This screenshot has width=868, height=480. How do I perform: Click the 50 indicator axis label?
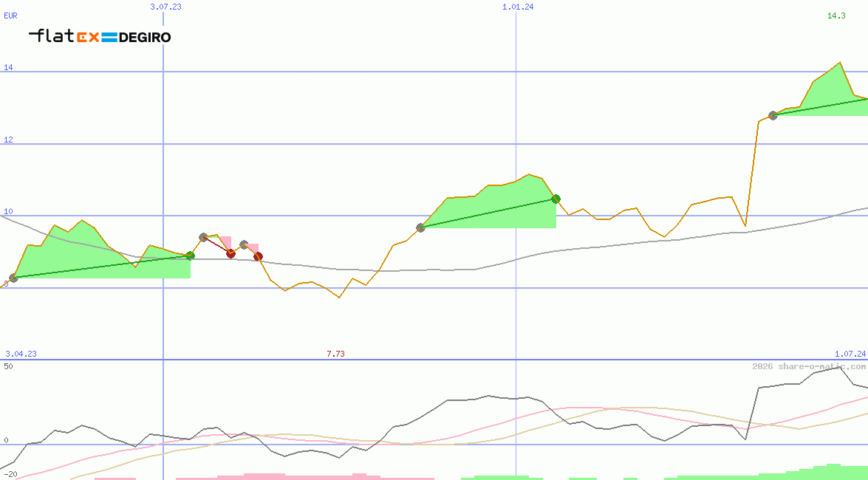pos(8,366)
